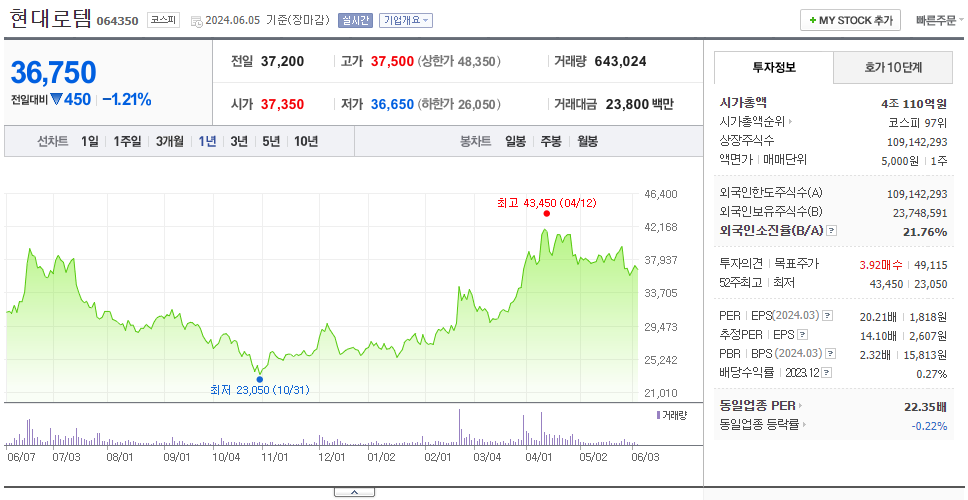Collapse the chart panel using the bottom arrow handle
Viewport: 968px width, 500px height.
point(354,492)
